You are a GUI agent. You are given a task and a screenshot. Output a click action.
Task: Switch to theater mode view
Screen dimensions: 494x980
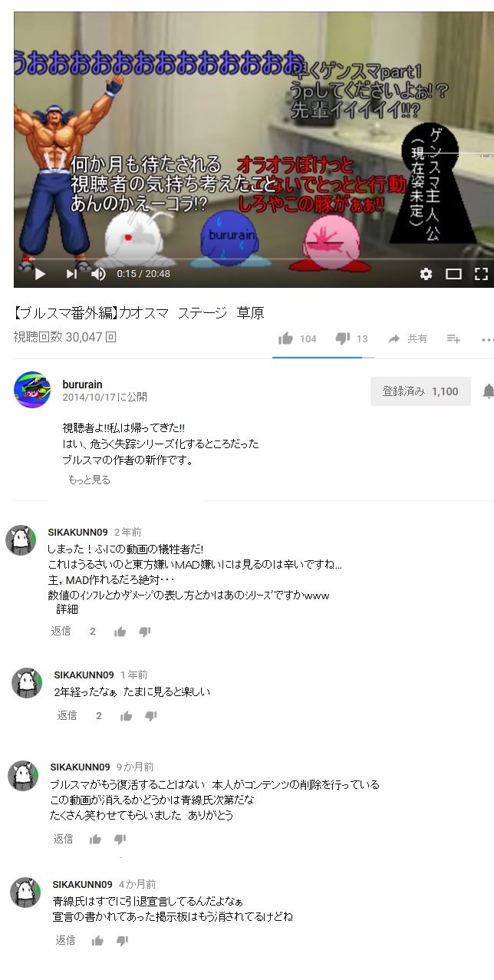(454, 274)
